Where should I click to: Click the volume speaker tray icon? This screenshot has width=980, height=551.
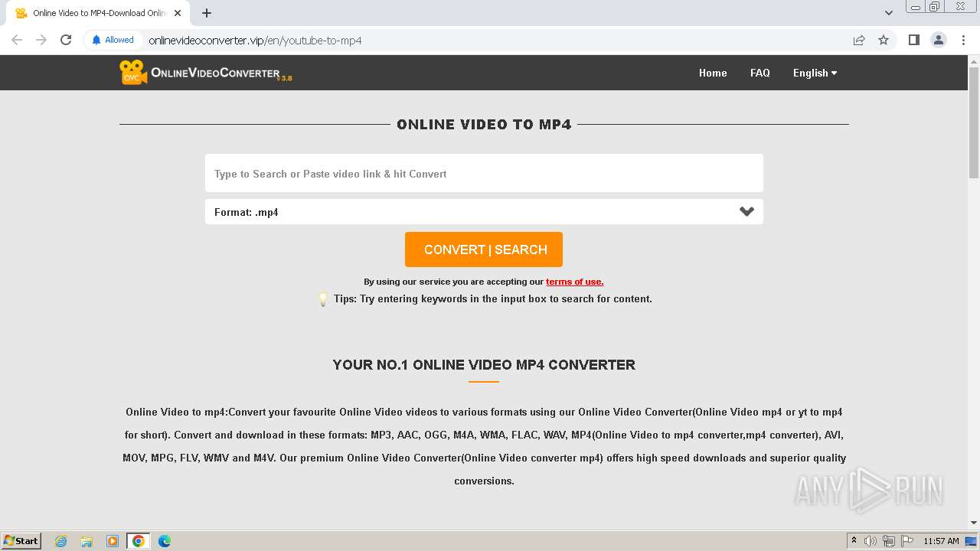click(x=871, y=541)
